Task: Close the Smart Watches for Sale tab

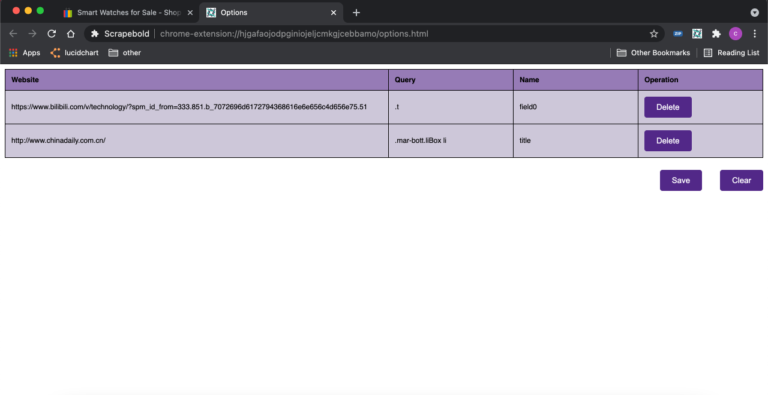Action: [x=190, y=13]
